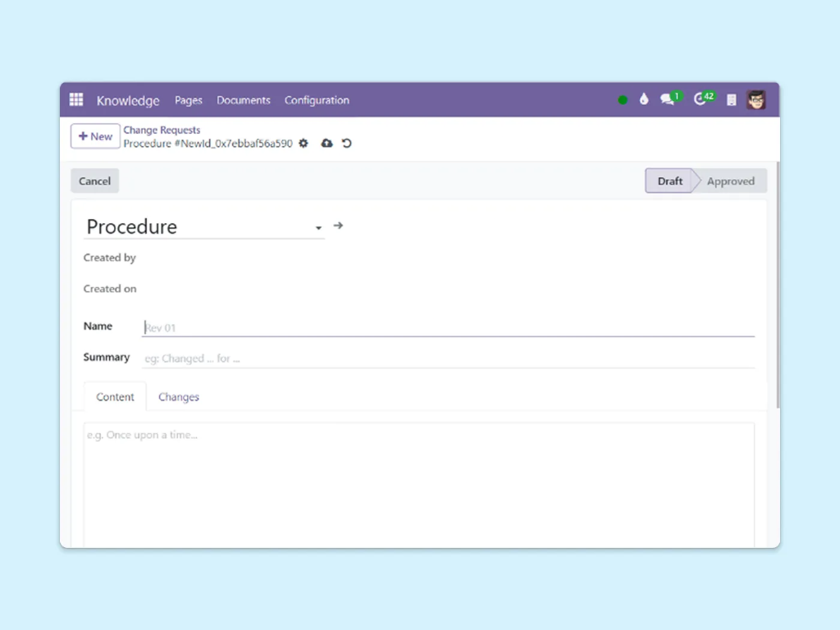This screenshot has width=840, height=630.
Task: Click the Name input field
Action: pyautogui.click(x=448, y=327)
